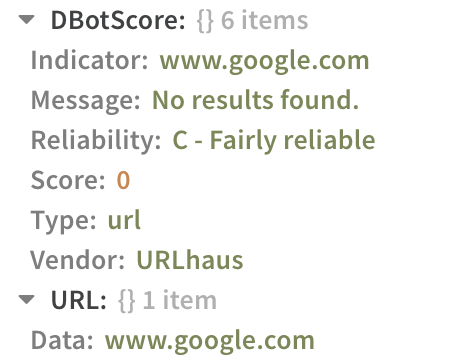
Task: Click the '1 item' count beside URL
Action: coord(180,300)
